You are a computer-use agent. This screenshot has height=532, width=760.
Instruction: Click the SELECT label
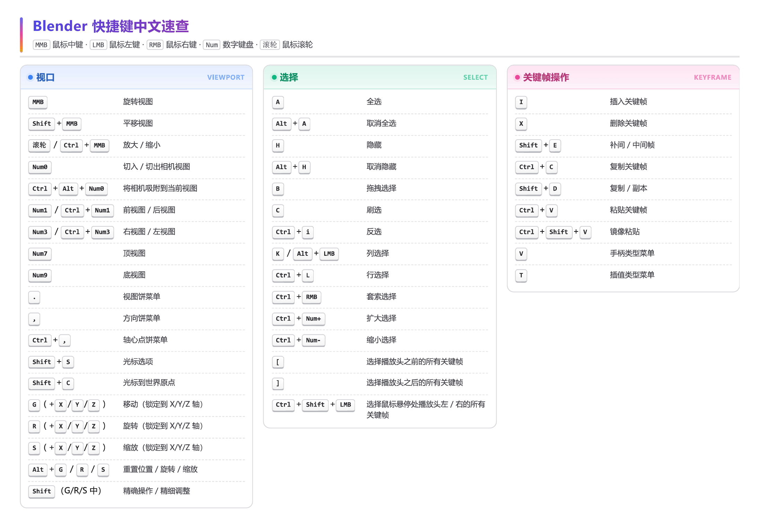tap(475, 77)
